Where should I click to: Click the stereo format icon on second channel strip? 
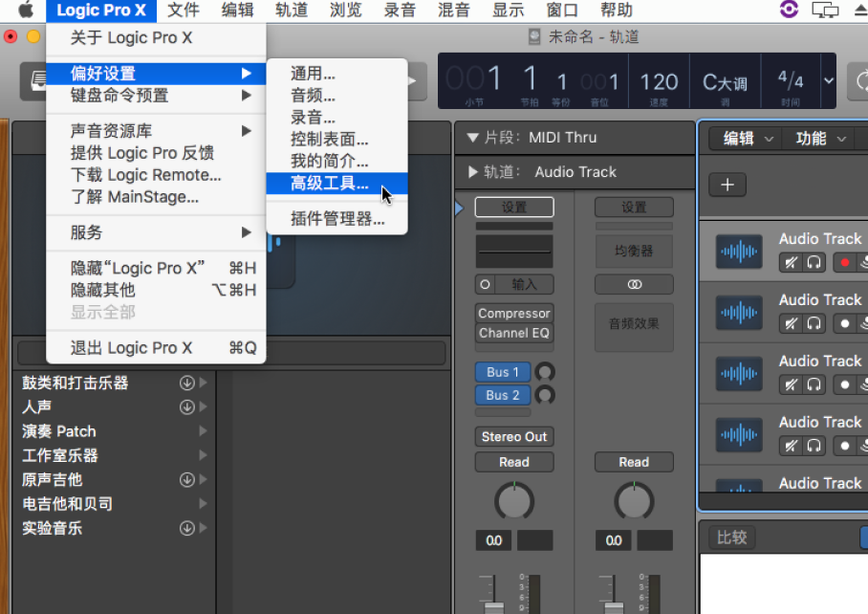pos(634,284)
